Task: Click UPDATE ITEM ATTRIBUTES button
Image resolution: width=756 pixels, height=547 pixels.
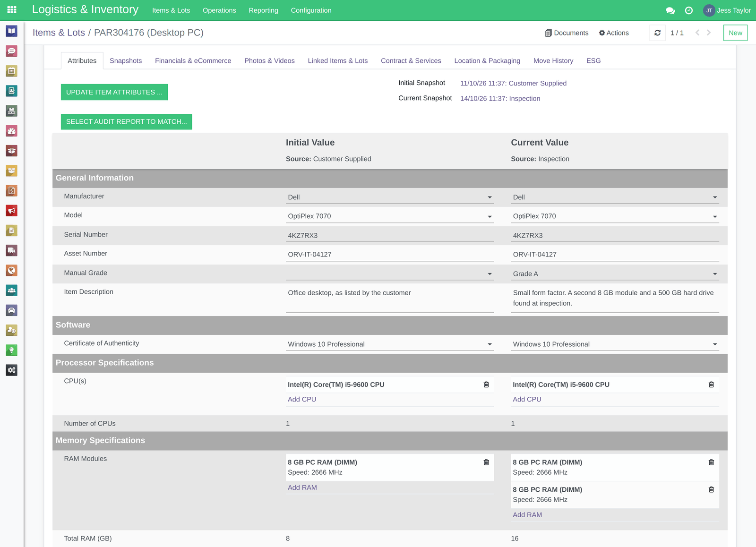Action: [114, 92]
